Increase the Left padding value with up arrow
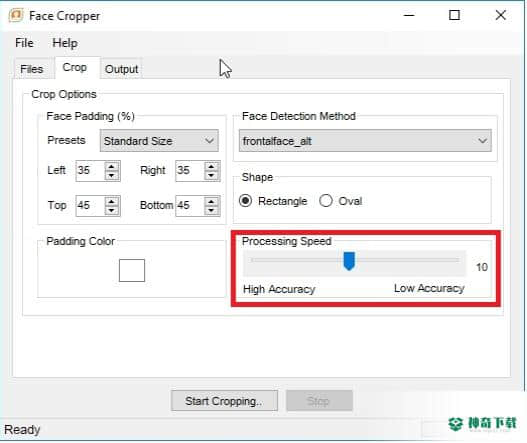 (x=112, y=167)
